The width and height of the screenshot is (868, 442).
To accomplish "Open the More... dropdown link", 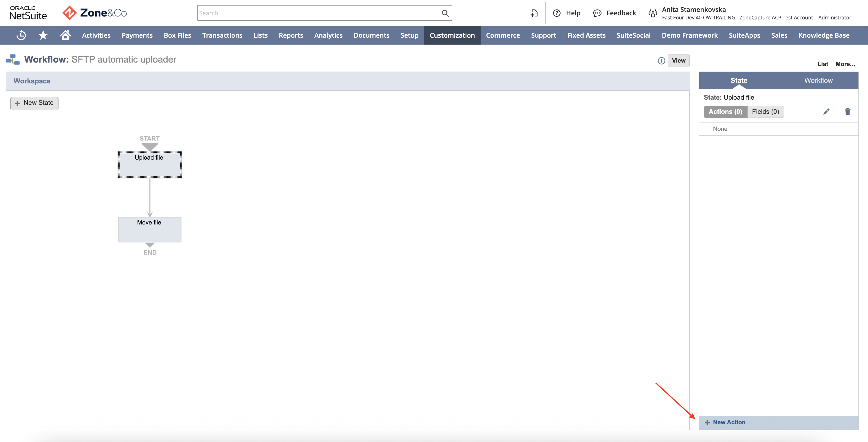I will click(845, 64).
